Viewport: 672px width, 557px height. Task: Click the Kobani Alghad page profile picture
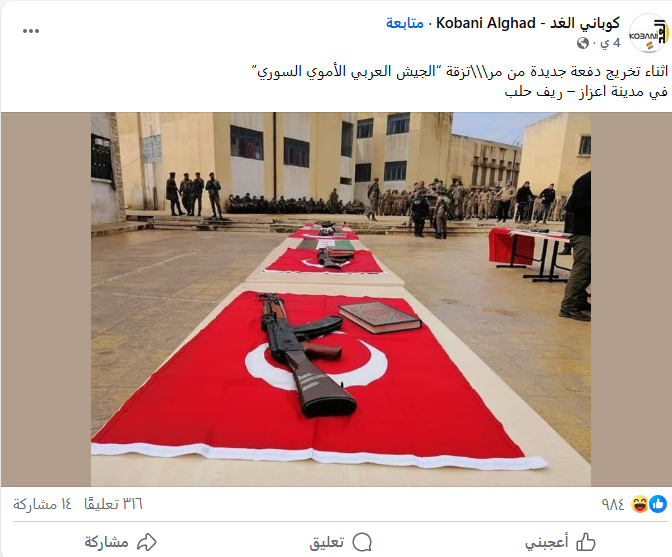(648, 33)
